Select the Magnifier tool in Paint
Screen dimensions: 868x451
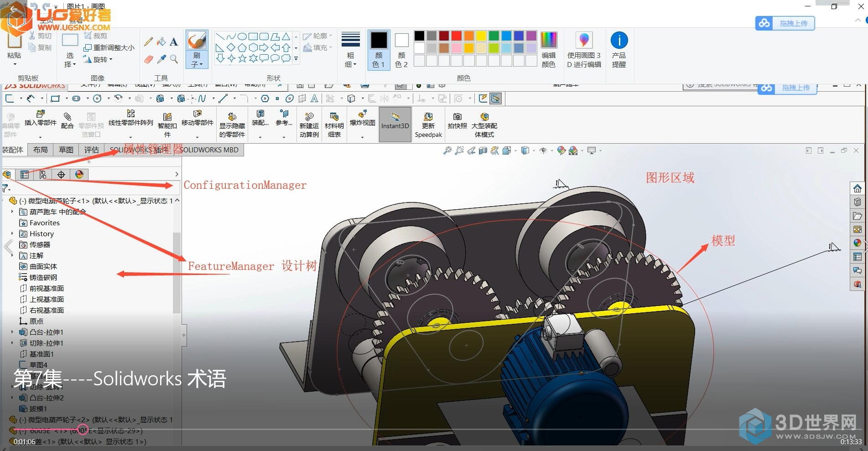coord(174,59)
